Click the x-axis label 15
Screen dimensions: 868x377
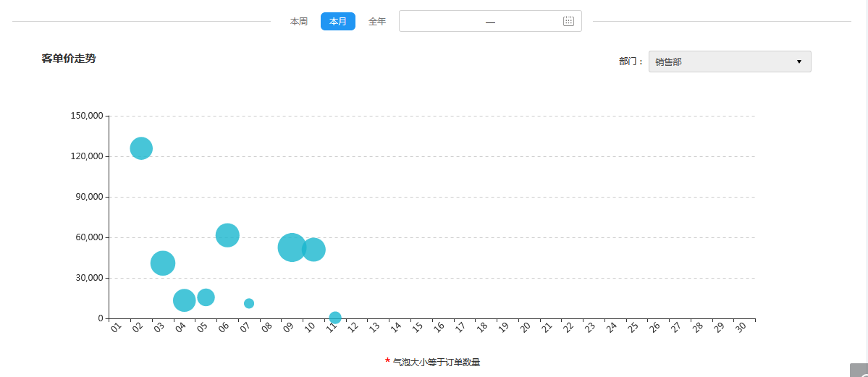(x=418, y=326)
